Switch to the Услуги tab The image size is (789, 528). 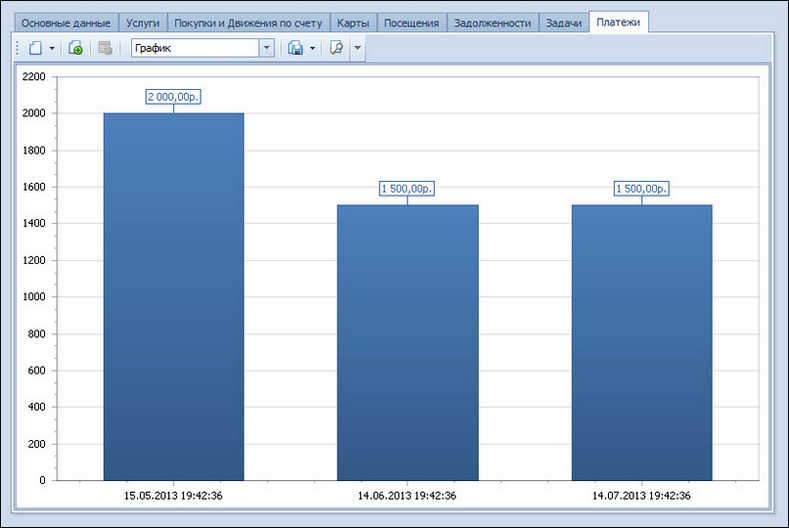[x=143, y=23]
